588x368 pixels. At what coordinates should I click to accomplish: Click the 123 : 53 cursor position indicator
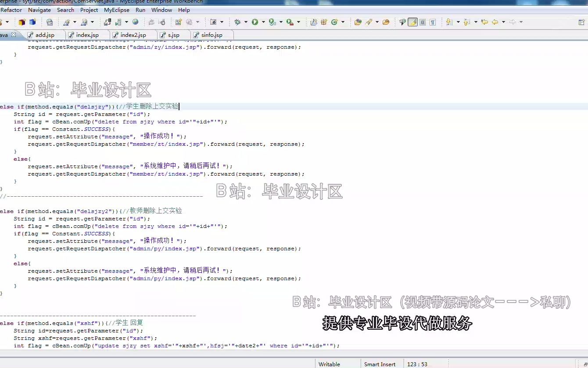click(x=417, y=364)
